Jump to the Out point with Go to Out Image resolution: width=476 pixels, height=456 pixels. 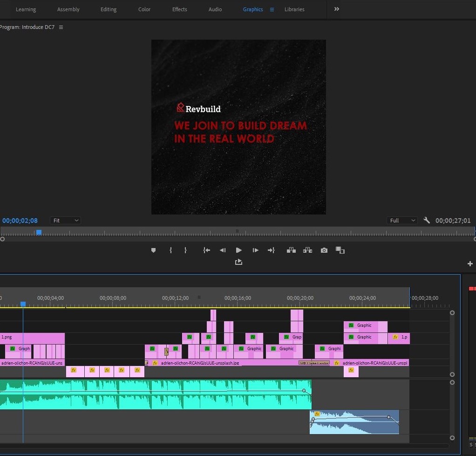pyautogui.click(x=271, y=250)
